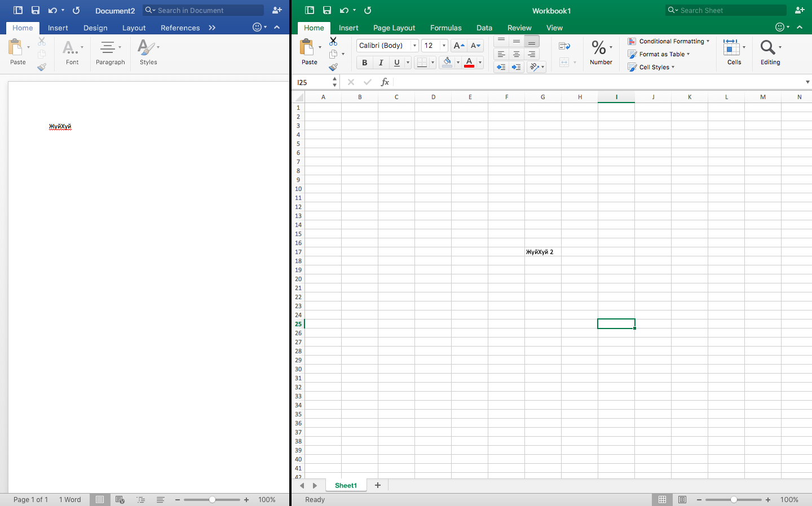This screenshot has height=506, width=812.
Task: Increase font size in Excel
Action: click(459, 46)
